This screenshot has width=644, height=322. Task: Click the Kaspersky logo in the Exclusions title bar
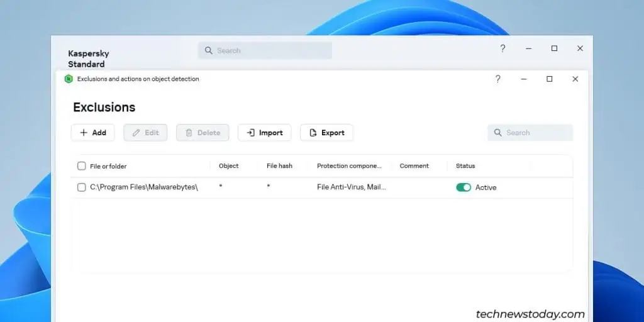[x=69, y=79]
